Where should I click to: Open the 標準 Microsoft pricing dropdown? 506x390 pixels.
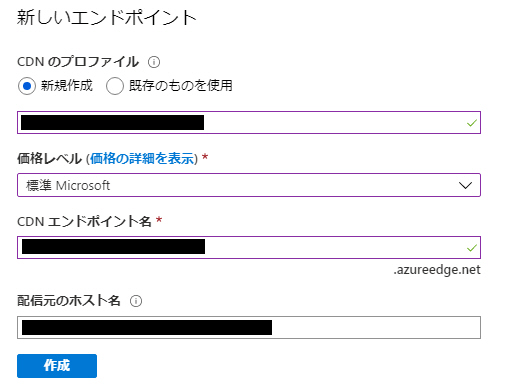pyautogui.click(x=249, y=185)
